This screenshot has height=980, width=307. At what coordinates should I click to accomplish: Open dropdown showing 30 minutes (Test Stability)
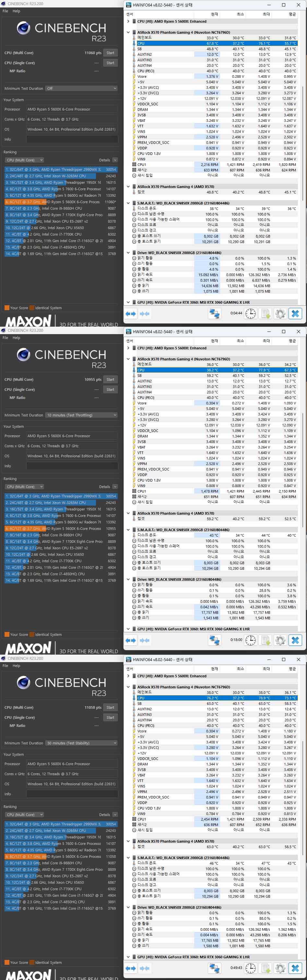pos(81,743)
